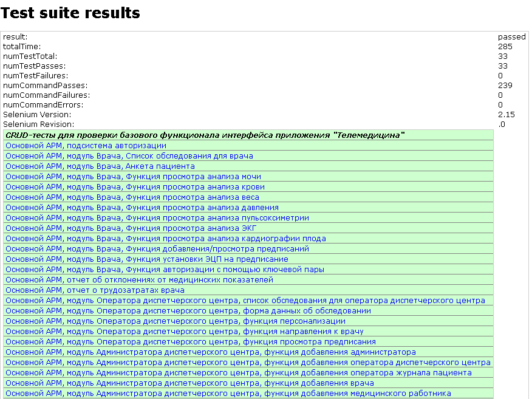Open 'Функция просмотра анализа давления' link

tap(142, 207)
